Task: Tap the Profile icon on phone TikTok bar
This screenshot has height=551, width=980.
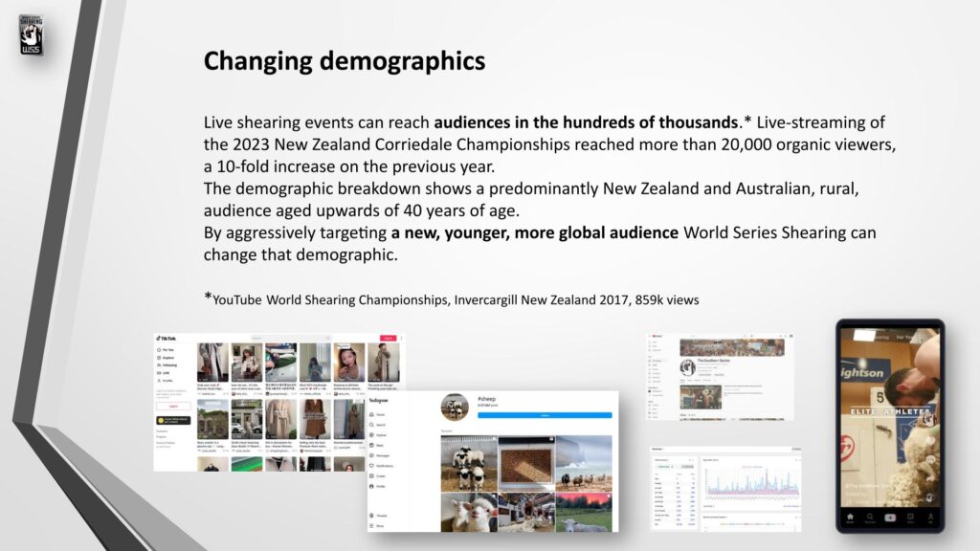Action: (x=930, y=518)
